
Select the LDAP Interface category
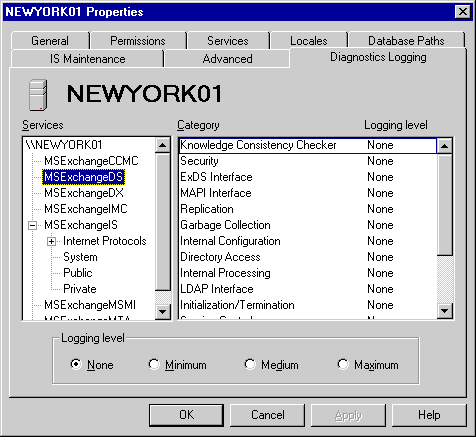click(x=308, y=289)
